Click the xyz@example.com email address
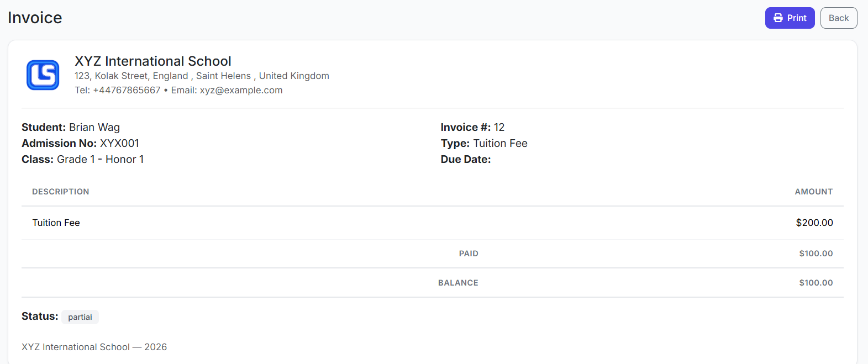The image size is (868, 364). tap(241, 91)
